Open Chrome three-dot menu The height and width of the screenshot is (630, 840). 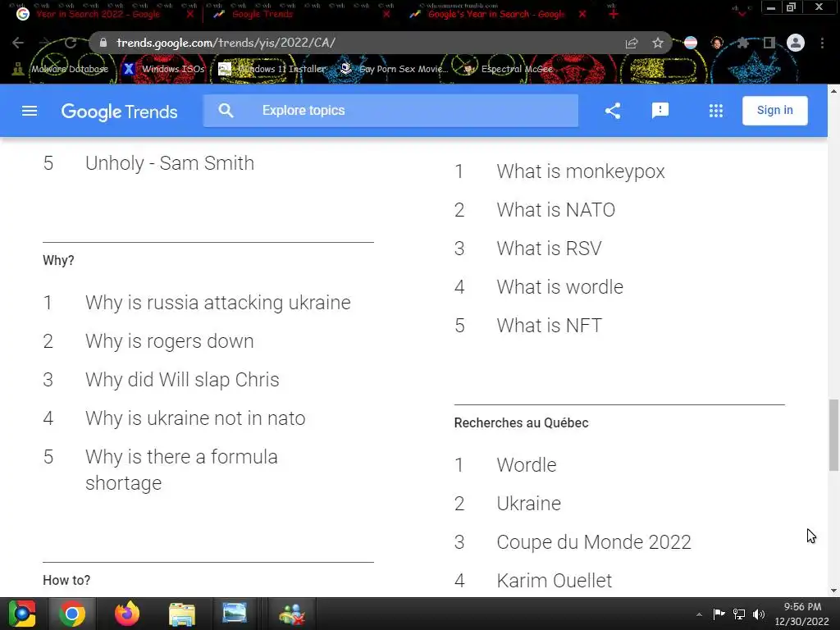click(822, 43)
